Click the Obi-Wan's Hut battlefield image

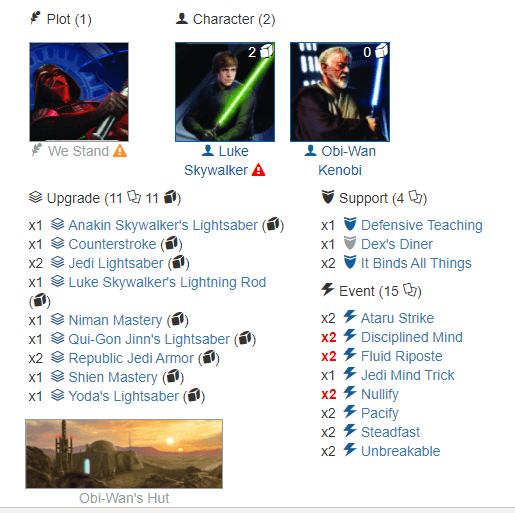coord(124,454)
